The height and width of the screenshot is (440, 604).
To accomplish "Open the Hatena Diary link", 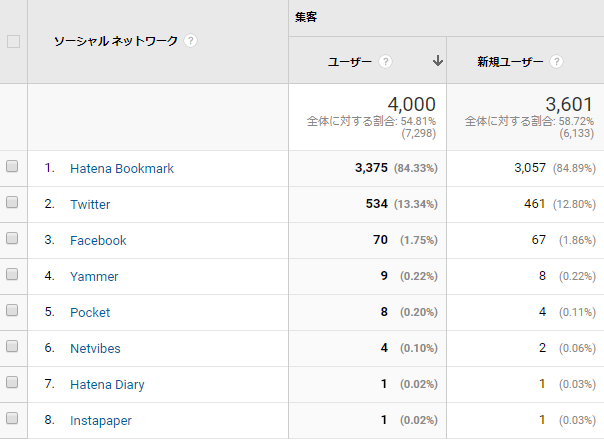I will 107,385.
